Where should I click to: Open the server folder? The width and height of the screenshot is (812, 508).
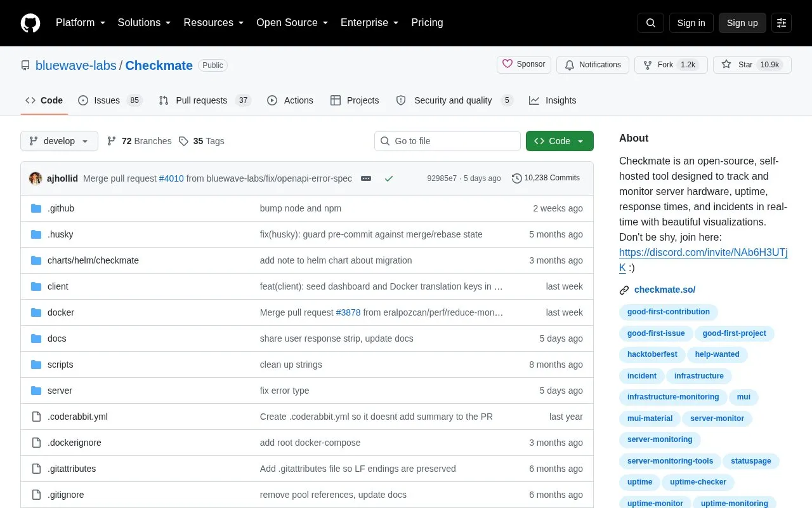click(x=60, y=391)
